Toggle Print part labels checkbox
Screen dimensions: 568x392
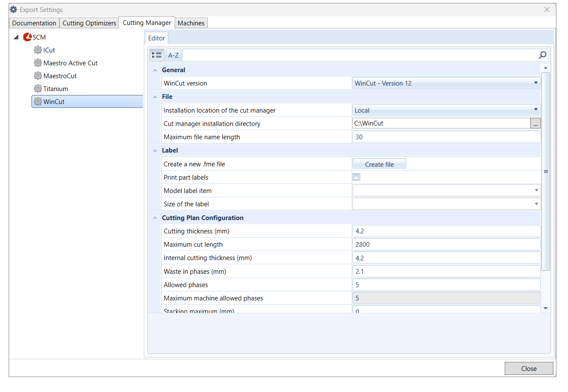pos(356,177)
